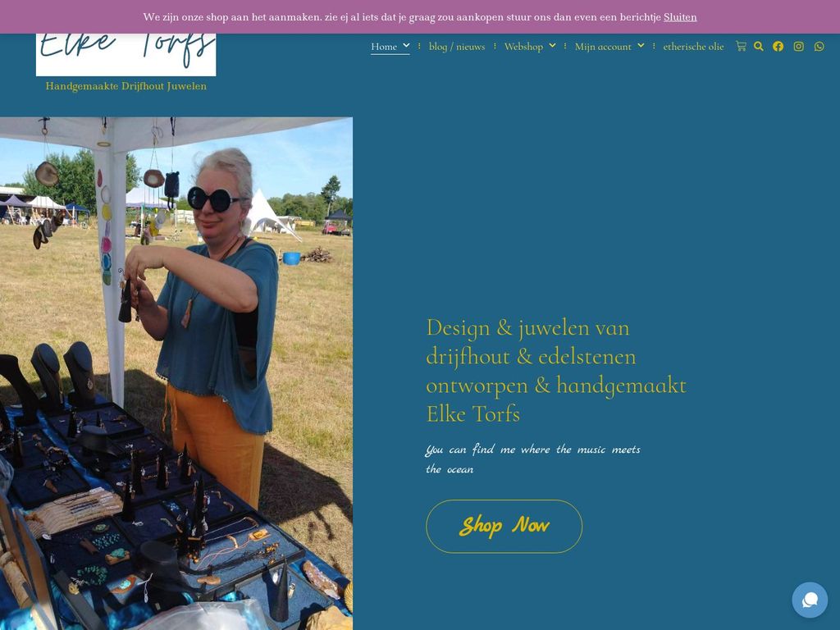Open the Mijn account menu item
This screenshot has width=840, height=630.
tap(603, 47)
